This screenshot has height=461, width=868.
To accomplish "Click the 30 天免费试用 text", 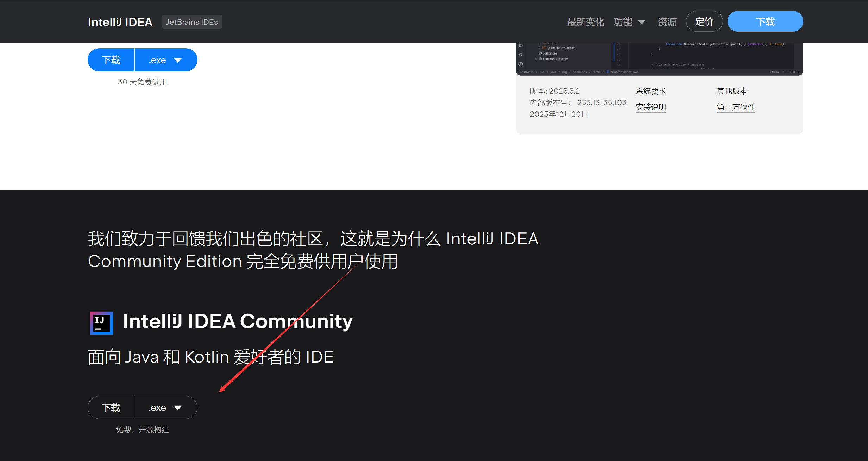I will click(x=142, y=82).
